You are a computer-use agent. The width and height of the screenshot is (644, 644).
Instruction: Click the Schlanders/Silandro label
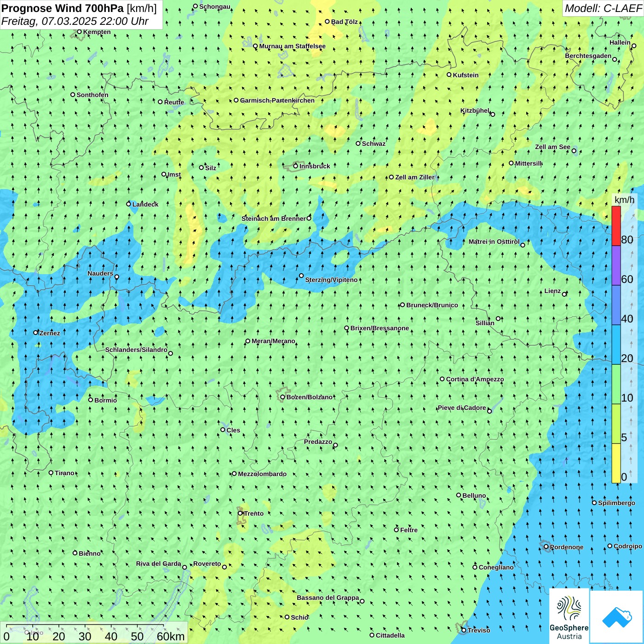pyautogui.click(x=136, y=350)
